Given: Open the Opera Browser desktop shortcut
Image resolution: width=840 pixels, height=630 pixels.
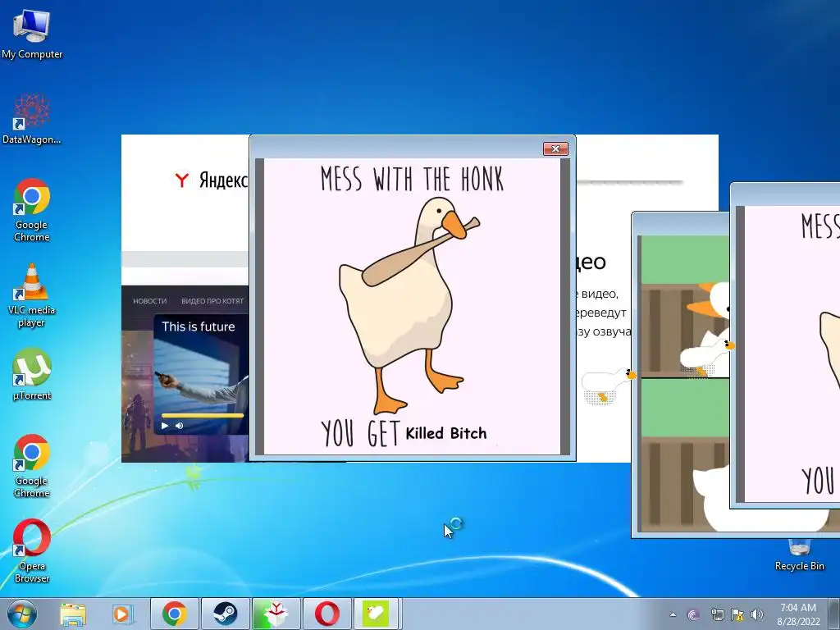Looking at the screenshot, I should (32, 550).
